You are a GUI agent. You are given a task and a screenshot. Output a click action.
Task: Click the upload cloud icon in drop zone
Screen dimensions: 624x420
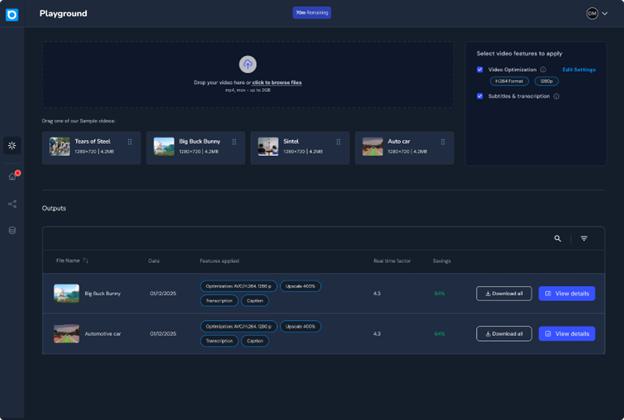(248, 65)
